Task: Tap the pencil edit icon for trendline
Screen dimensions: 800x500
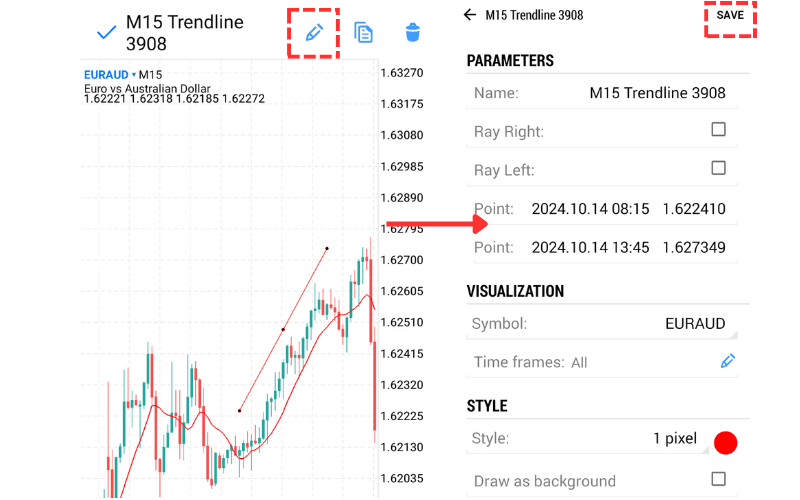Action: pyautogui.click(x=314, y=31)
